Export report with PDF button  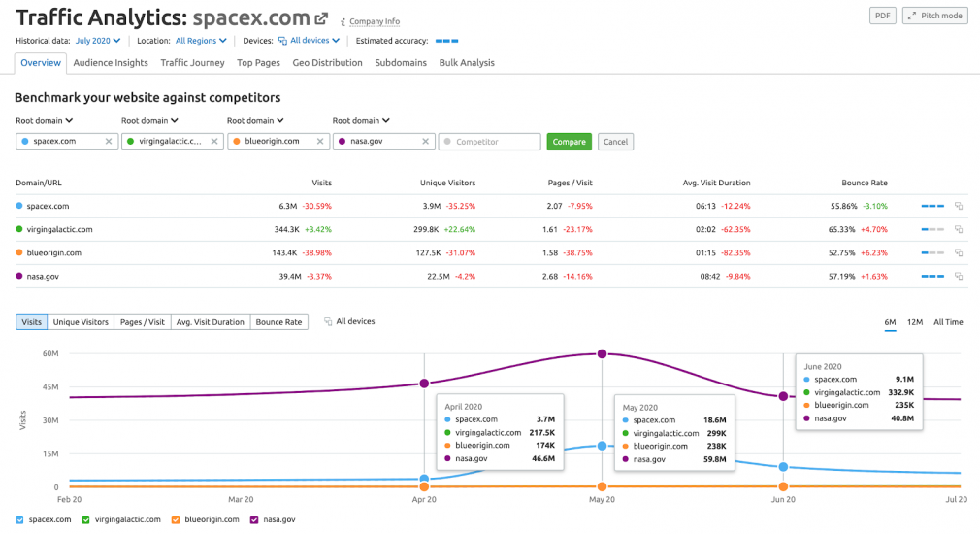click(x=883, y=16)
